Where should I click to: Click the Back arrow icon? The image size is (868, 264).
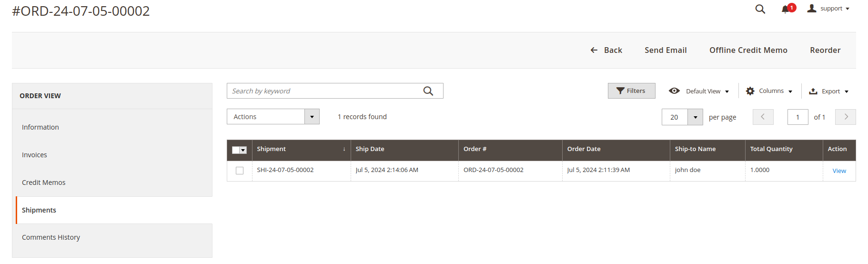pyautogui.click(x=594, y=50)
